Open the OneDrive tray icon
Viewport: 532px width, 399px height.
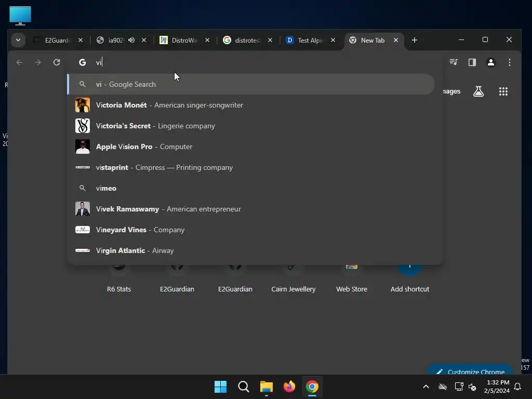pos(443,387)
